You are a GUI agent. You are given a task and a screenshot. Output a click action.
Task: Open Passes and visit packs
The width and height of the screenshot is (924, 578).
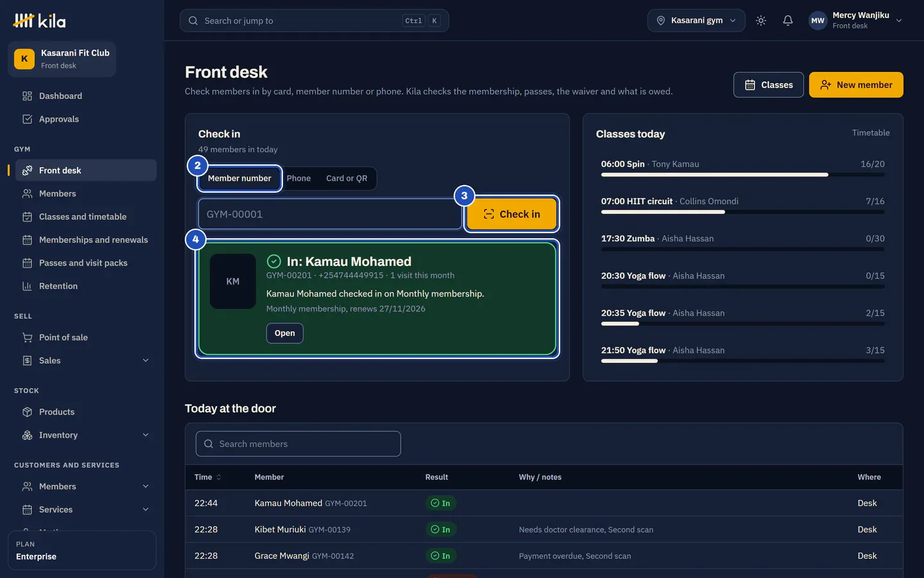click(86, 263)
